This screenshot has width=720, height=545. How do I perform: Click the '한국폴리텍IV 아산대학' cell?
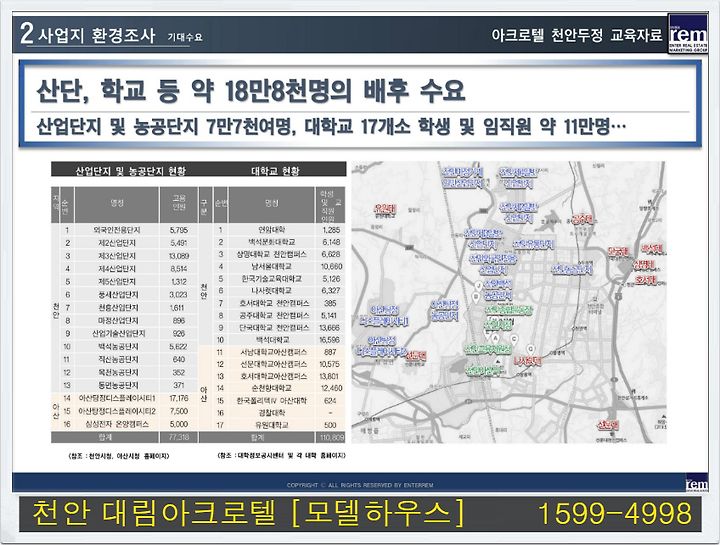click(272, 401)
